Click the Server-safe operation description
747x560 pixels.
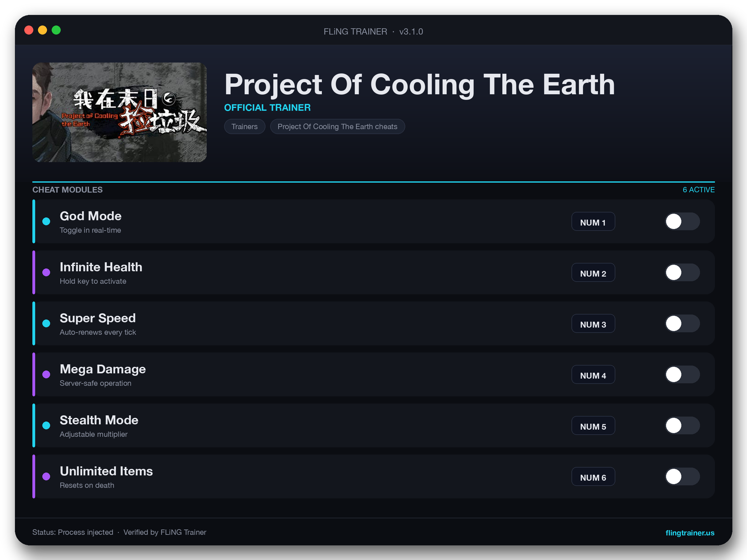96,383
